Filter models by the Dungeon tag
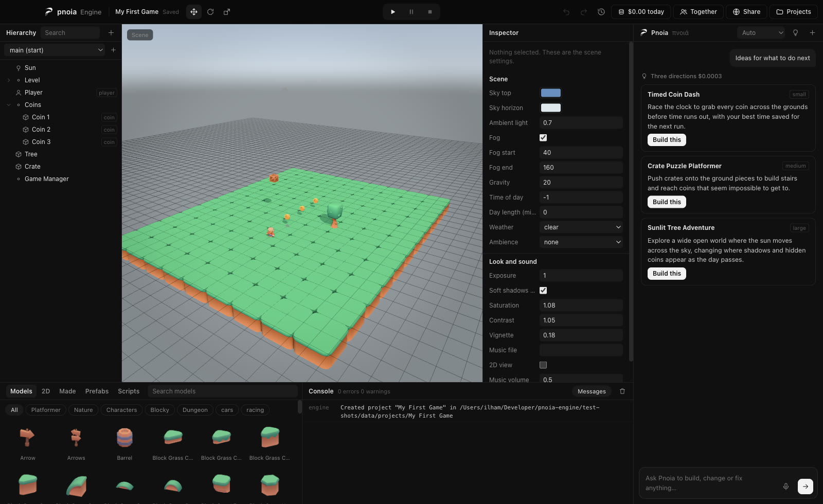 click(195, 410)
